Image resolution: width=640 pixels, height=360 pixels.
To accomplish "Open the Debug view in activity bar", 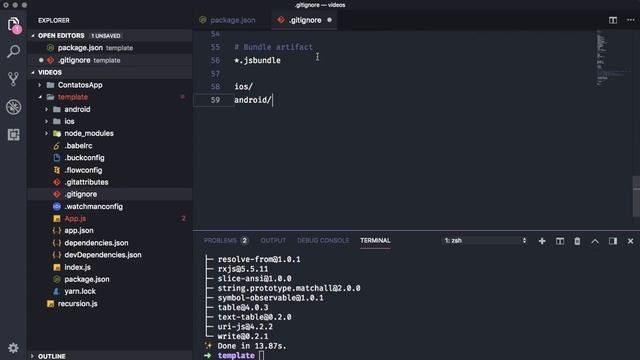I will pyautogui.click(x=13, y=107).
